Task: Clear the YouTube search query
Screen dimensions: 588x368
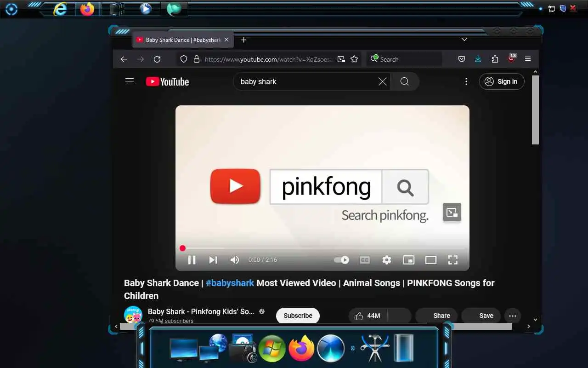Action: [382, 81]
